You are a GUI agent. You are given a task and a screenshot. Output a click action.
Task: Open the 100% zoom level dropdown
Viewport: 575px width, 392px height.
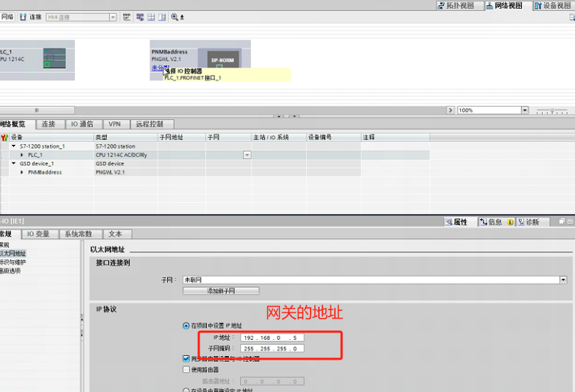coord(525,110)
